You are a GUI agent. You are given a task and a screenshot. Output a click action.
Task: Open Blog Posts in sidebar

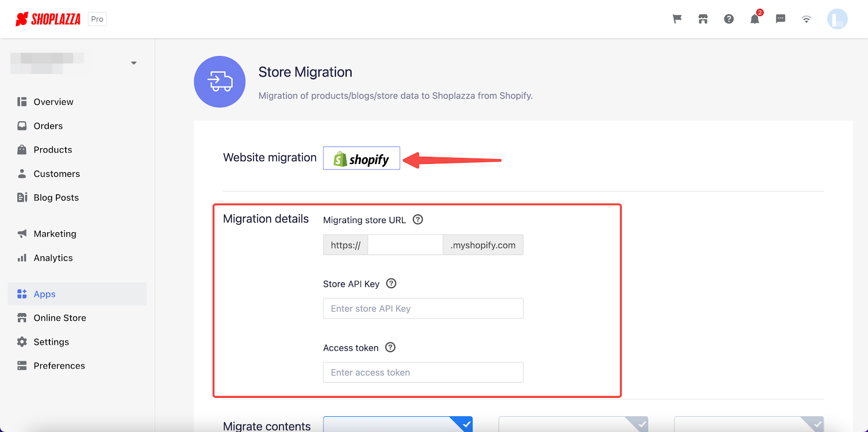pyautogui.click(x=77, y=198)
